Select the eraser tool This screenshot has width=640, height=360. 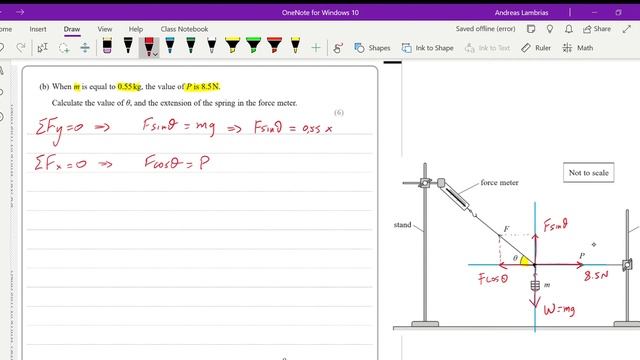coord(107,46)
